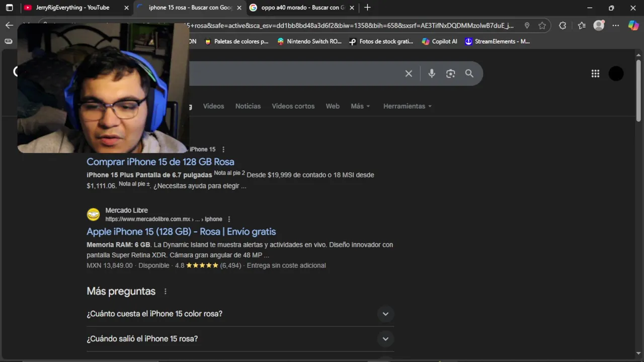Open Edge settings and more menu
The image size is (644, 362).
[x=616, y=26]
